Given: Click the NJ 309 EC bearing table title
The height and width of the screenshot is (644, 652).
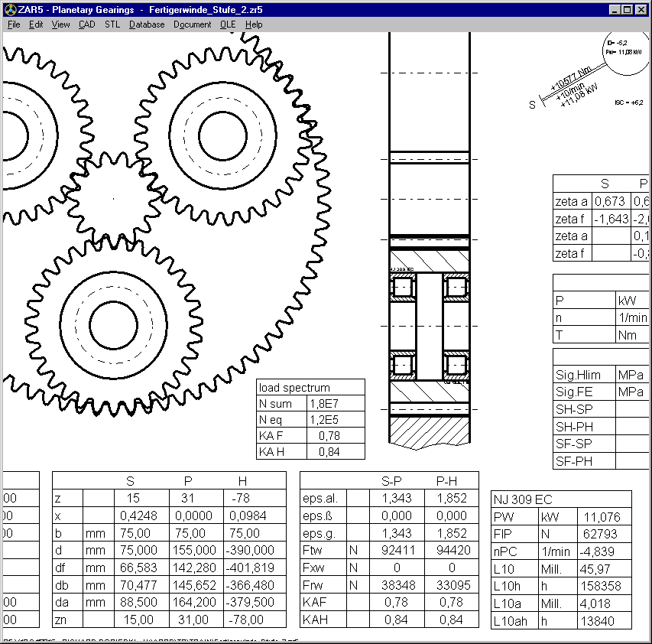Looking at the screenshot, I should tap(561, 499).
